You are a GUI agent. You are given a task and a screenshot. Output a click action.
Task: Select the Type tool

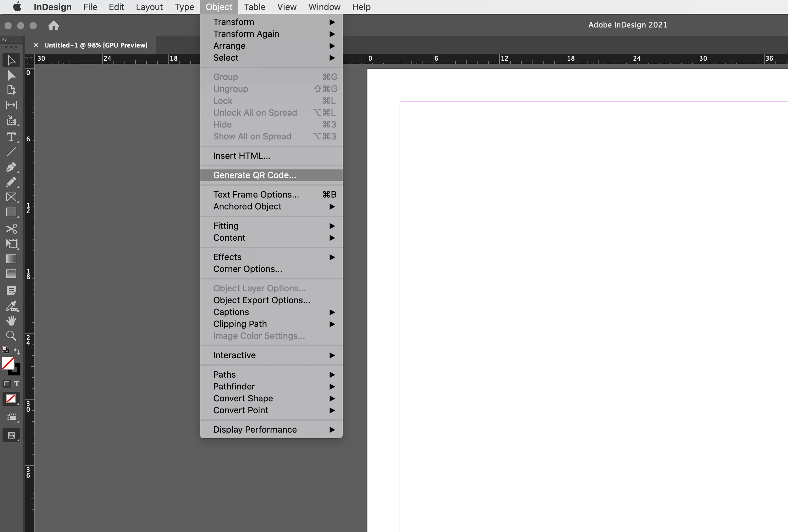(11, 137)
